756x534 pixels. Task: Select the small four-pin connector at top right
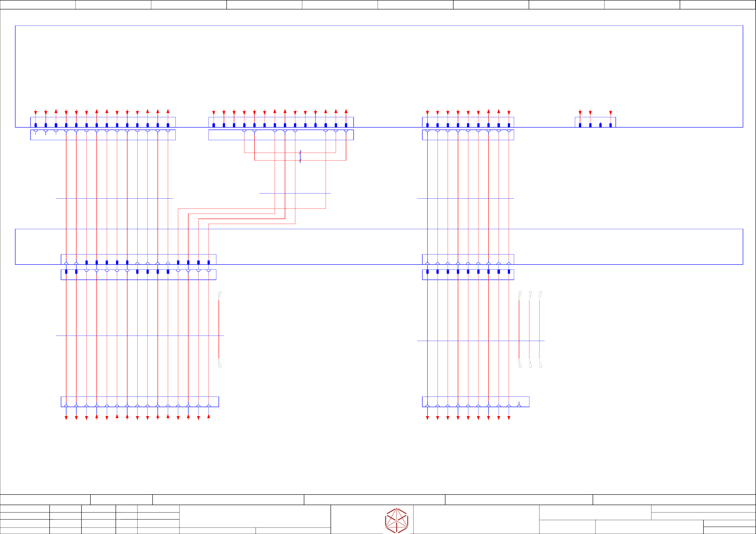[595, 122]
